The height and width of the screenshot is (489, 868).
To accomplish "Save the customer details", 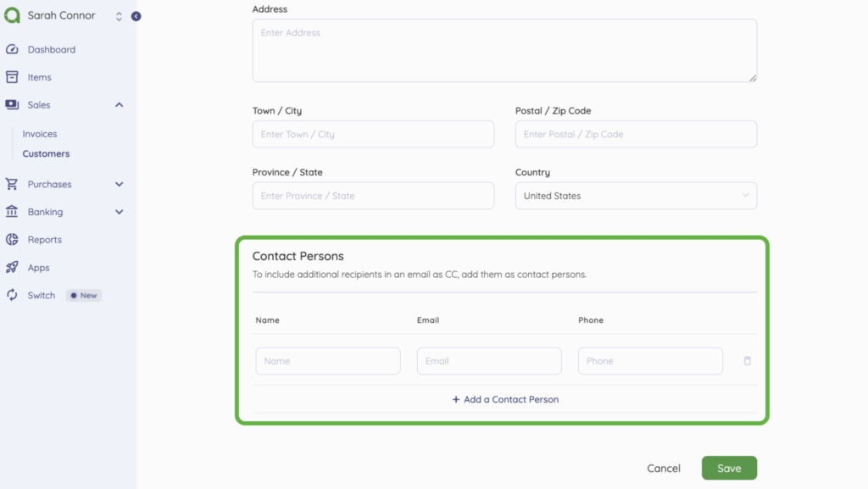I will tap(728, 467).
